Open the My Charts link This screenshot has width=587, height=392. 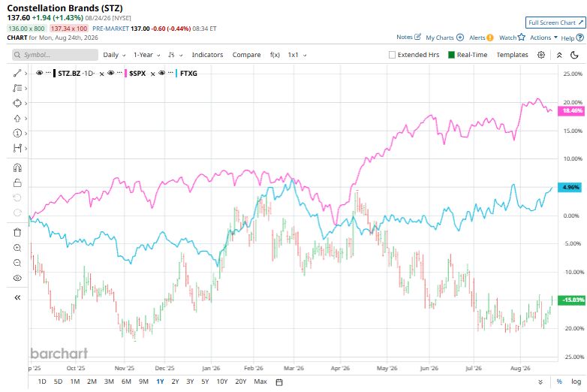(x=440, y=38)
